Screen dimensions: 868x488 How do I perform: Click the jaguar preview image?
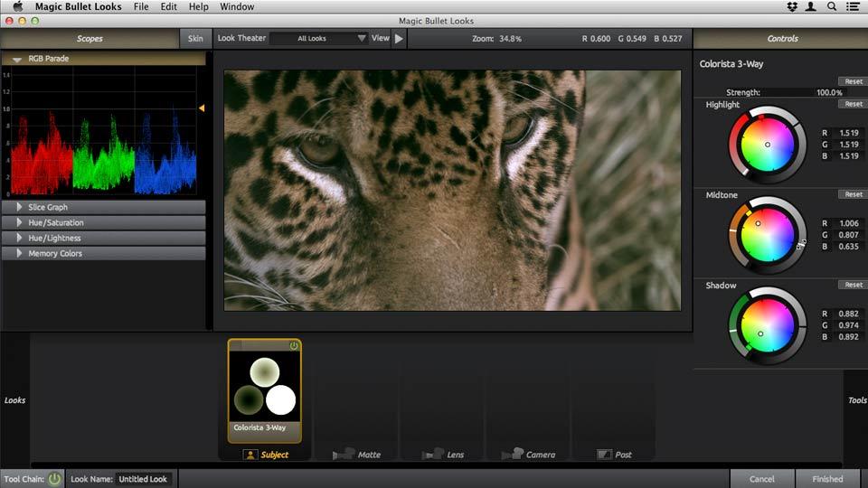[x=452, y=191]
